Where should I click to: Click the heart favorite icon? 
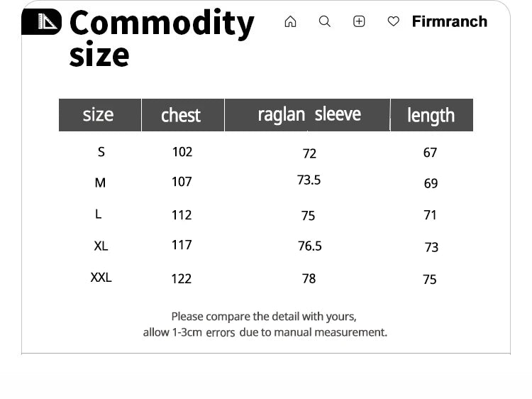(394, 22)
